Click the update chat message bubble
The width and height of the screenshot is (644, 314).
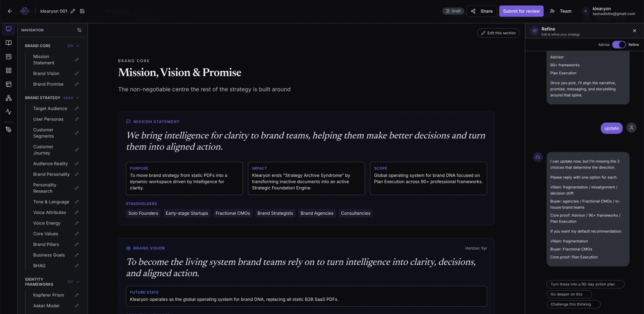611,128
